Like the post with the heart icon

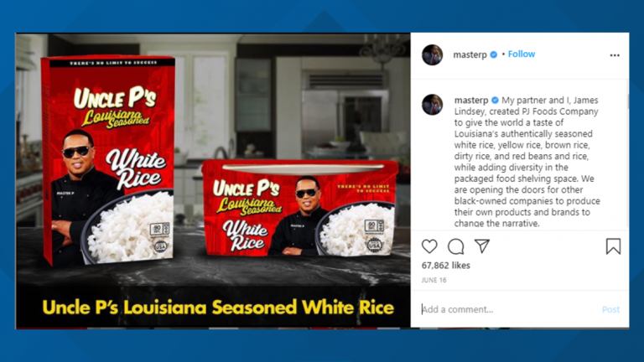429,246
